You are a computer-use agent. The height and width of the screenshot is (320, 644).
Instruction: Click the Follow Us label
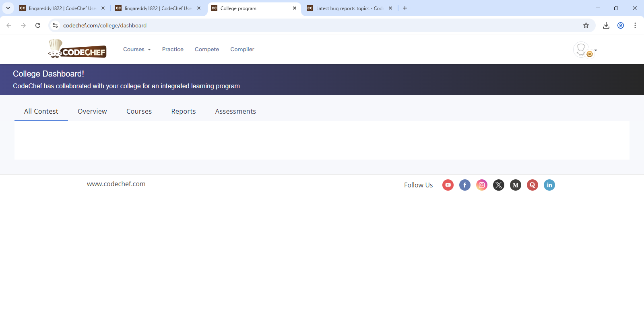pyautogui.click(x=419, y=185)
